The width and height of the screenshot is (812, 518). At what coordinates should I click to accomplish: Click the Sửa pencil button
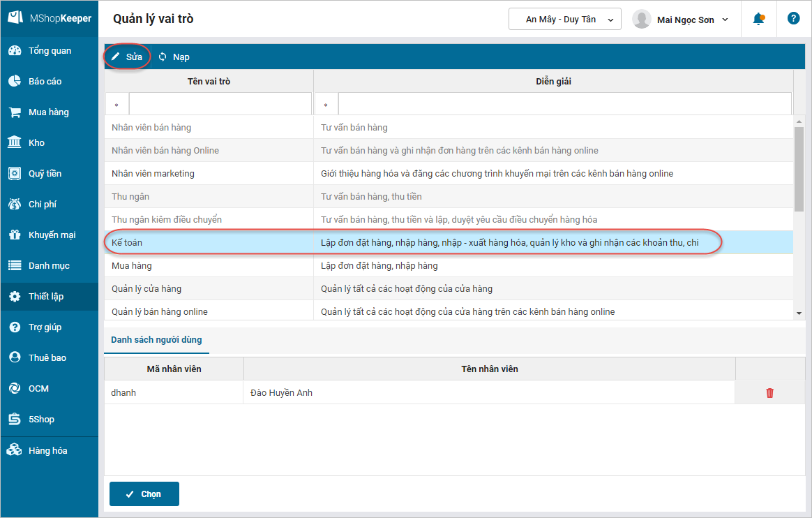pyautogui.click(x=127, y=57)
